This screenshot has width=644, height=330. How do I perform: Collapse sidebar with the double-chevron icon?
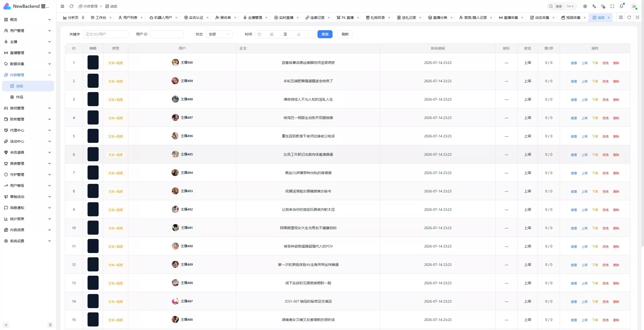pos(6,325)
